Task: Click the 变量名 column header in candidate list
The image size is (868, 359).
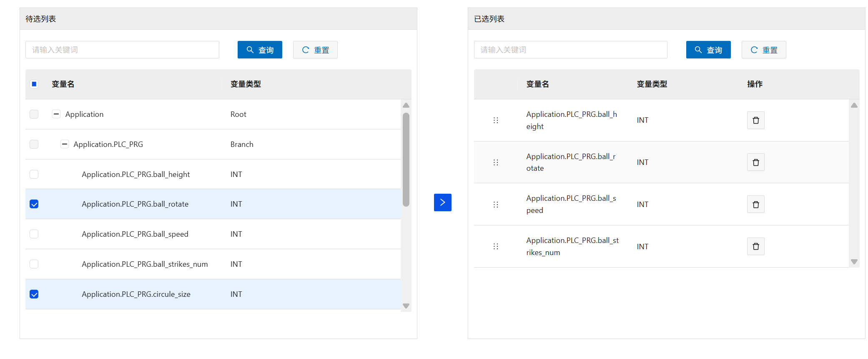Action: coord(63,84)
